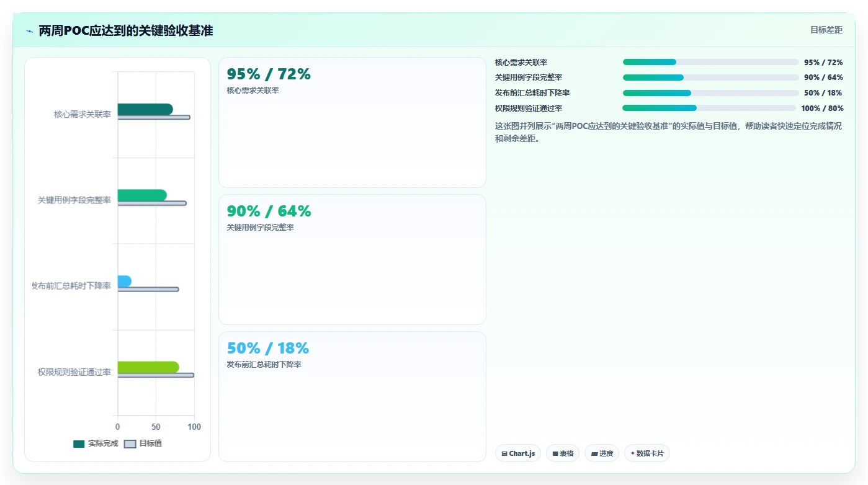This screenshot has height=485, width=868.
Task: Click the 两周POC应达到的关键验收基准 title
Action: [x=126, y=30]
